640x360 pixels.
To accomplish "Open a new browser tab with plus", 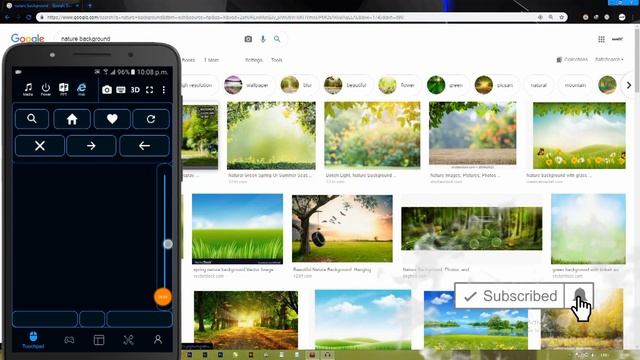I will 90,6.
